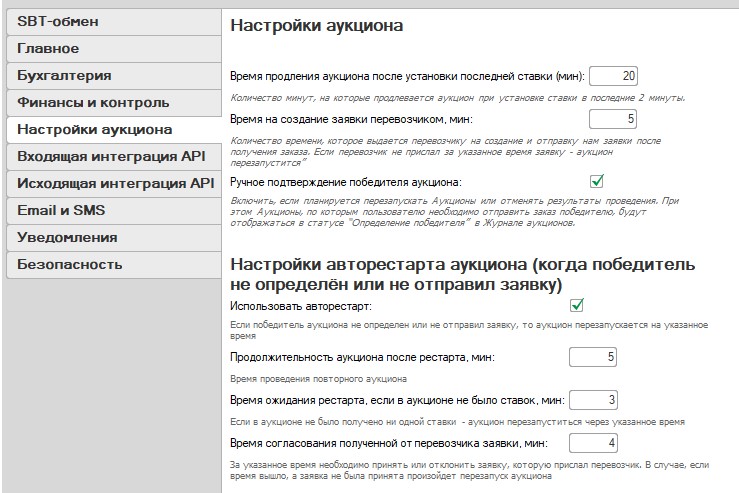Screen dimensions: 739x493
Task: Go to Email и SMS settings
Action: tap(114, 210)
